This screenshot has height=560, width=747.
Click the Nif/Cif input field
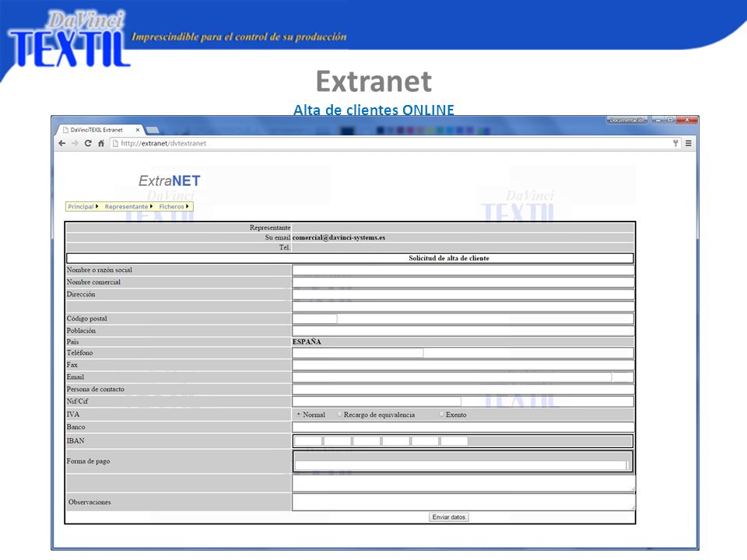click(377, 401)
